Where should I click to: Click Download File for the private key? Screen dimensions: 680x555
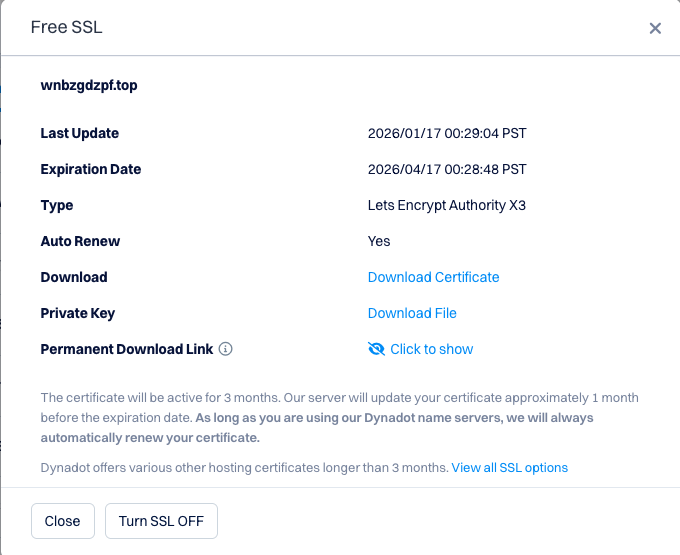[412, 313]
